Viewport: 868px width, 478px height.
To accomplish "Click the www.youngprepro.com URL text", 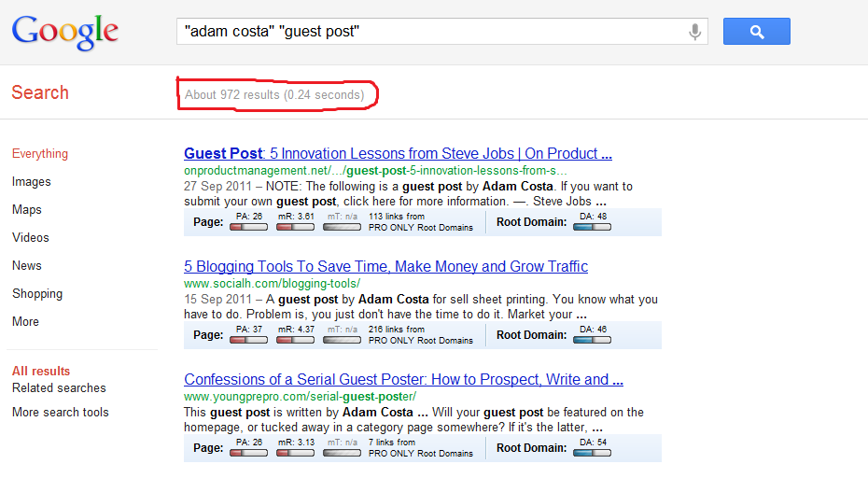I will click(300, 397).
